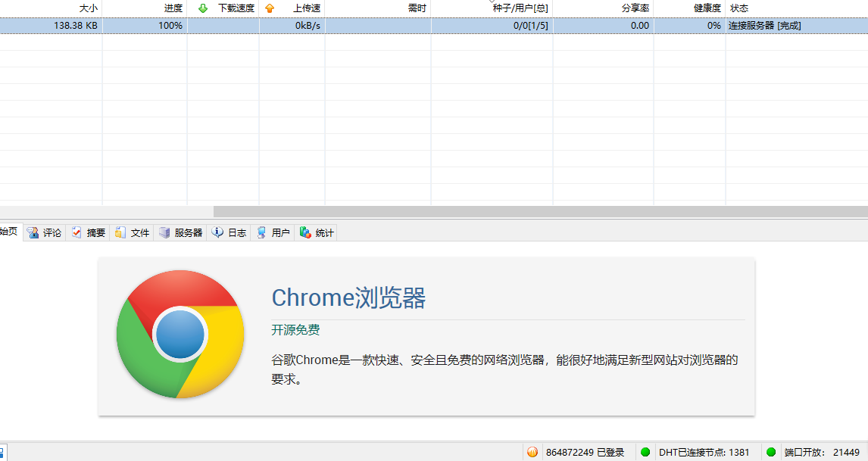Sort by the 状态 column header
Image resolution: width=868 pixels, height=461 pixels.
click(x=797, y=8)
